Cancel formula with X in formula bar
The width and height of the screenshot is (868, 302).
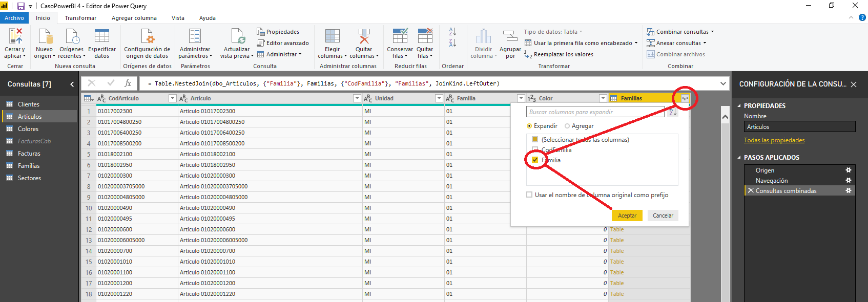coord(92,83)
